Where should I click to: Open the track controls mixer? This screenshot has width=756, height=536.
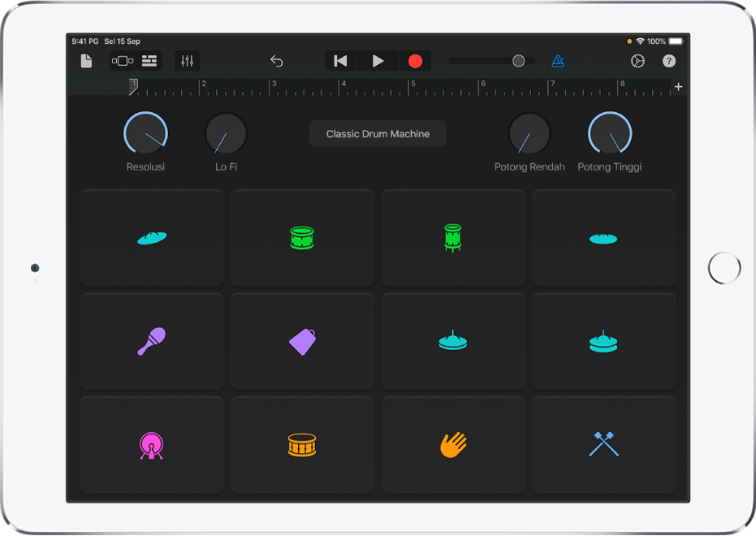pos(187,61)
